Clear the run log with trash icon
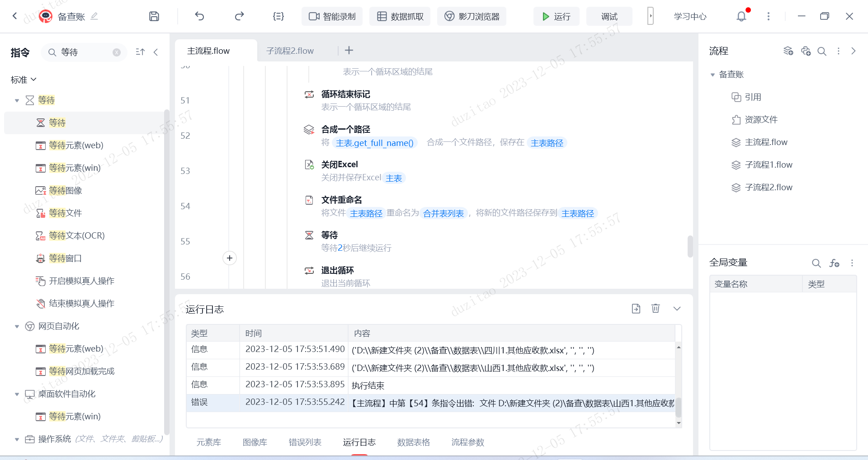This screenshot has width=868, height=460. click(656, 308)
